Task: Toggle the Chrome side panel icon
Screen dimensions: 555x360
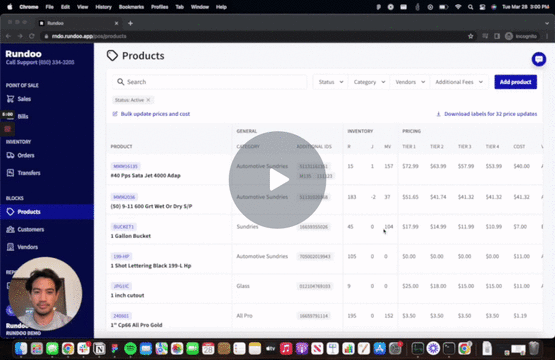Action: tap(497, 36)
